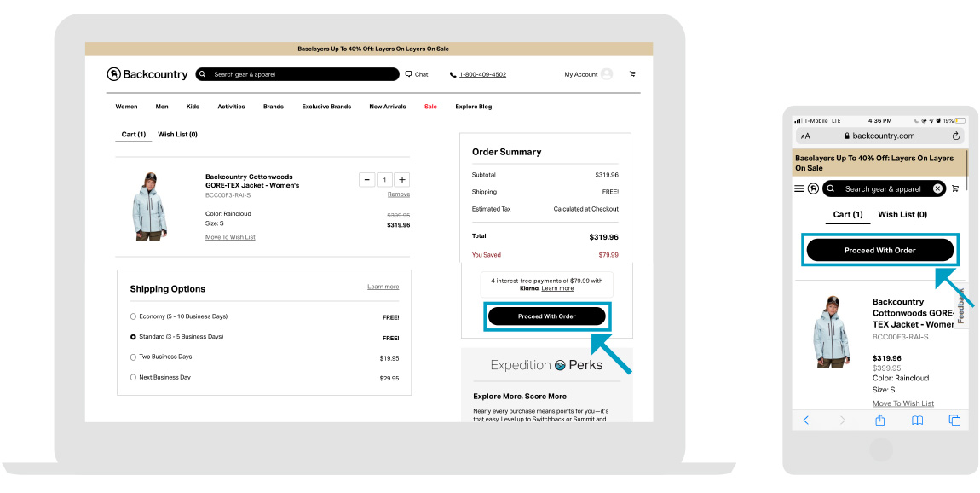Tap Proceed With Order on phone
Viewport: 980px width, 493px height.
[x=880, y=250]
